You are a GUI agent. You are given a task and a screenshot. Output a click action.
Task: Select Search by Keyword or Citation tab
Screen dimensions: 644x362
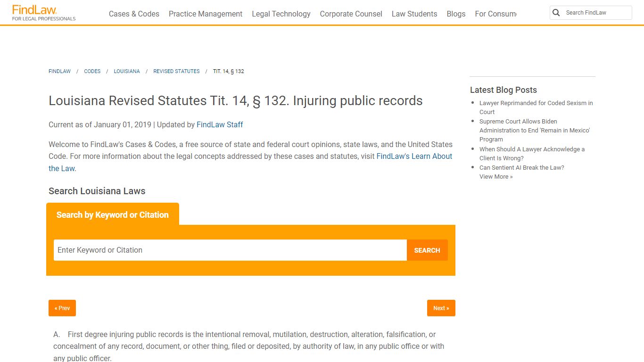tap(113, 215)
